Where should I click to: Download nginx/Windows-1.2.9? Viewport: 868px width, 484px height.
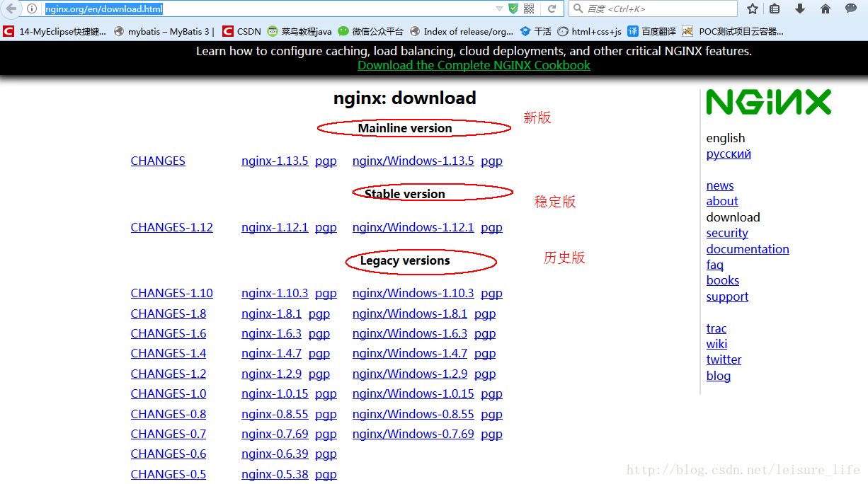click(x=410, y=374)
